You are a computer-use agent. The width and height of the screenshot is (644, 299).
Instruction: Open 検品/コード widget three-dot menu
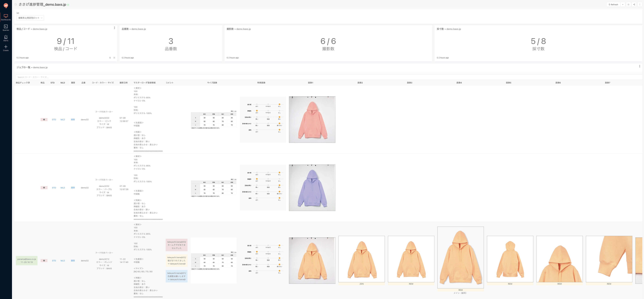coord(115,28)
